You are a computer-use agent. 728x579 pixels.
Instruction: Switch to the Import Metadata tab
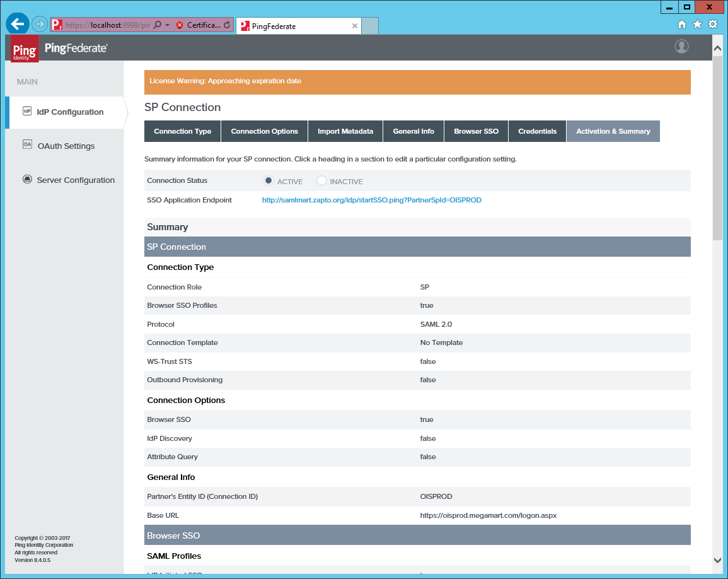(x=345, y=131)
